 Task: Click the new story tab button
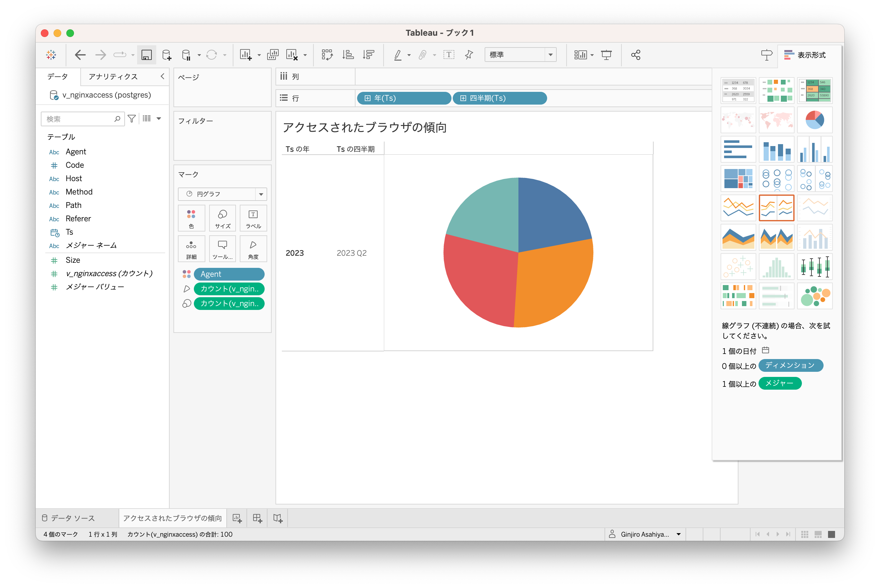pyautogui.click(x=277, y=518)
